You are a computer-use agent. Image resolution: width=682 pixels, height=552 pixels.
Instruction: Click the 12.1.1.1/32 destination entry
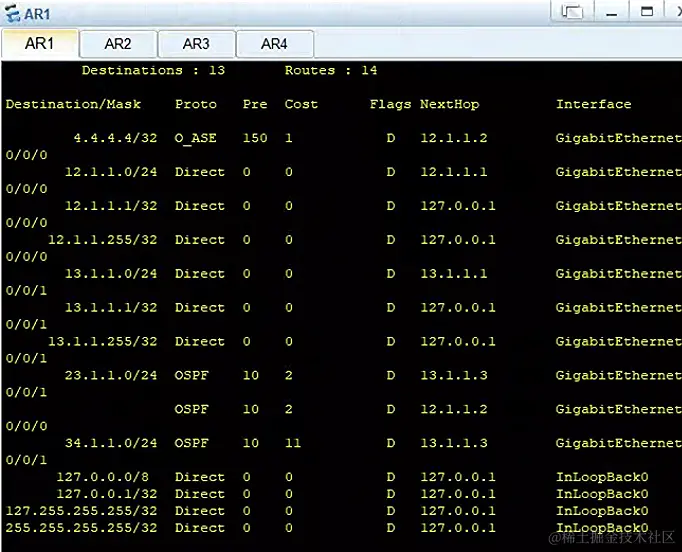click(x=111, y=206)
